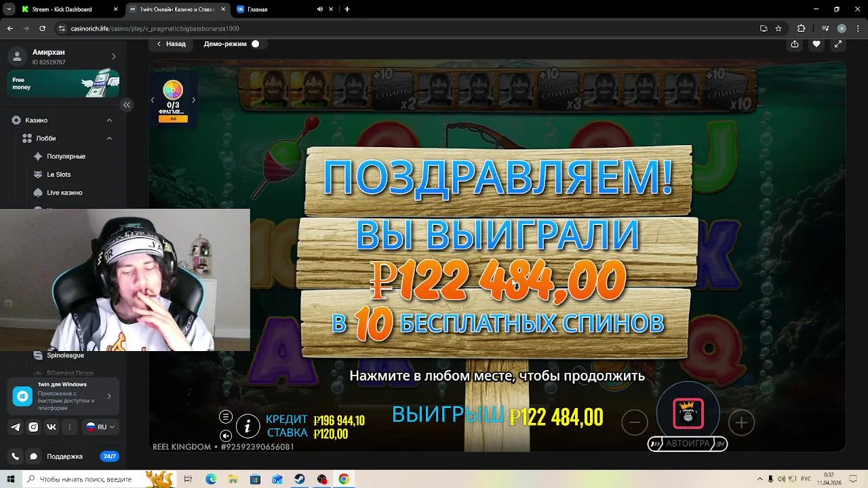Show hidden tray icons chevron
Viewport: 868px width, 488px height.
point(760,479)
